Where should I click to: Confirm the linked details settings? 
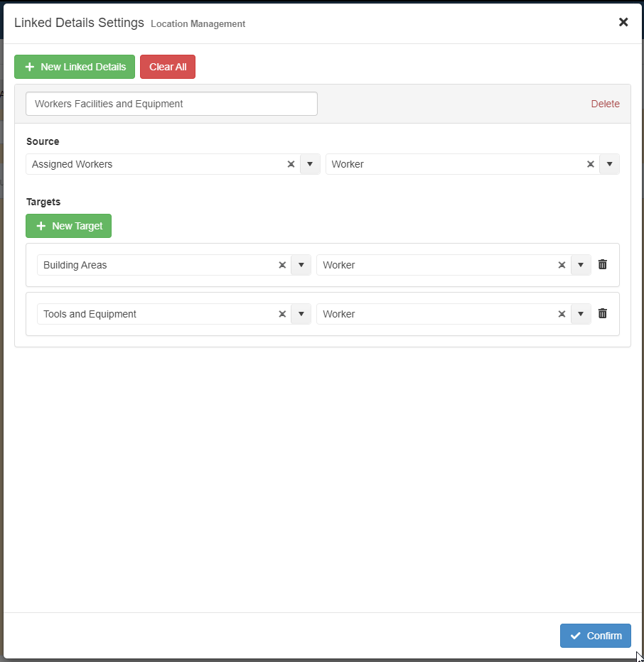point(595,636)
